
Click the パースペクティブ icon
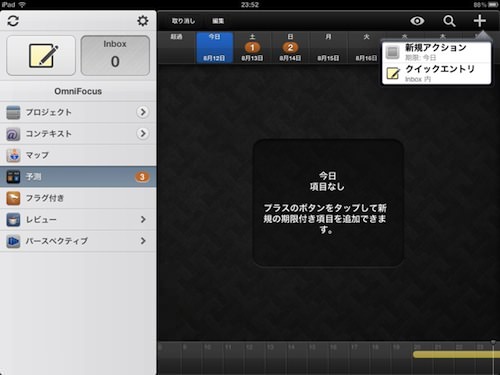tap(13, 241)
